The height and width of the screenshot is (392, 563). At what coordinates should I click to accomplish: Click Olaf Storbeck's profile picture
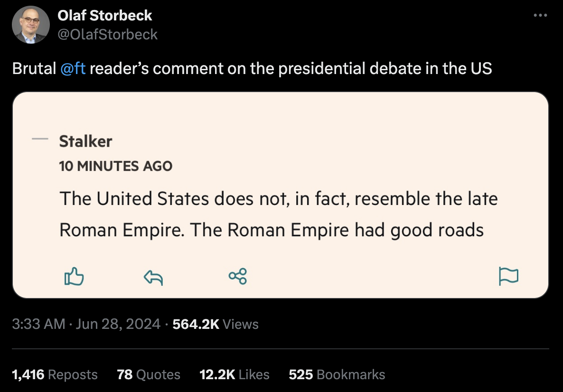click(x=30, y=25)
